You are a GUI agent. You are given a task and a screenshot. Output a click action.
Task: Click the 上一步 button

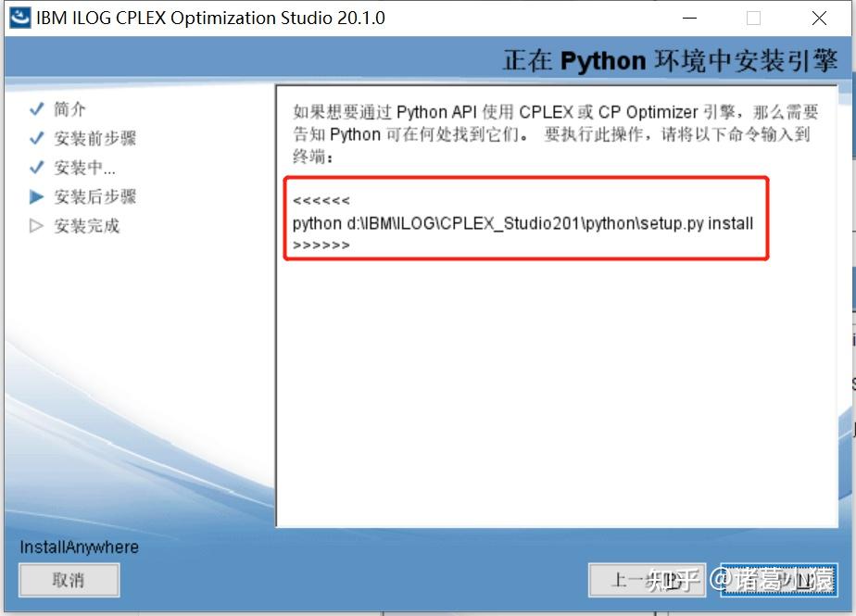coord(647,580)
